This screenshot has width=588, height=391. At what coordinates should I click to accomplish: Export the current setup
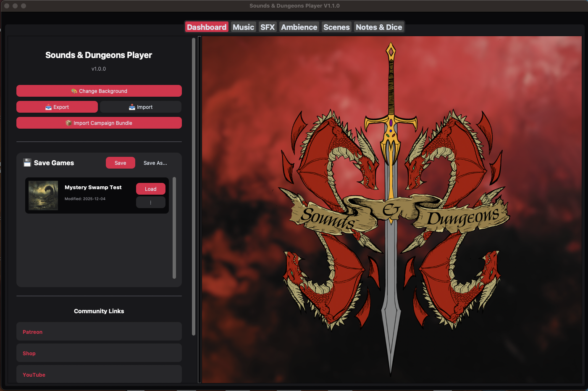click(57, 107)
